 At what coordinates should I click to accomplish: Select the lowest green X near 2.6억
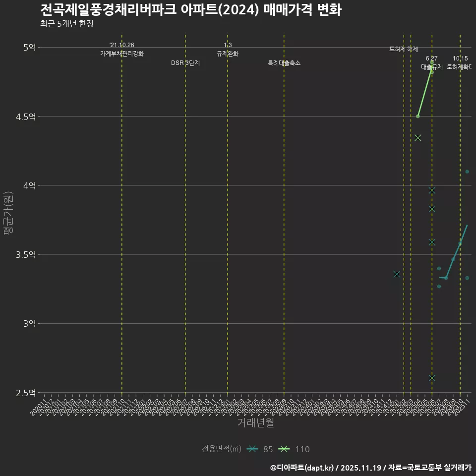coord(431,378)
